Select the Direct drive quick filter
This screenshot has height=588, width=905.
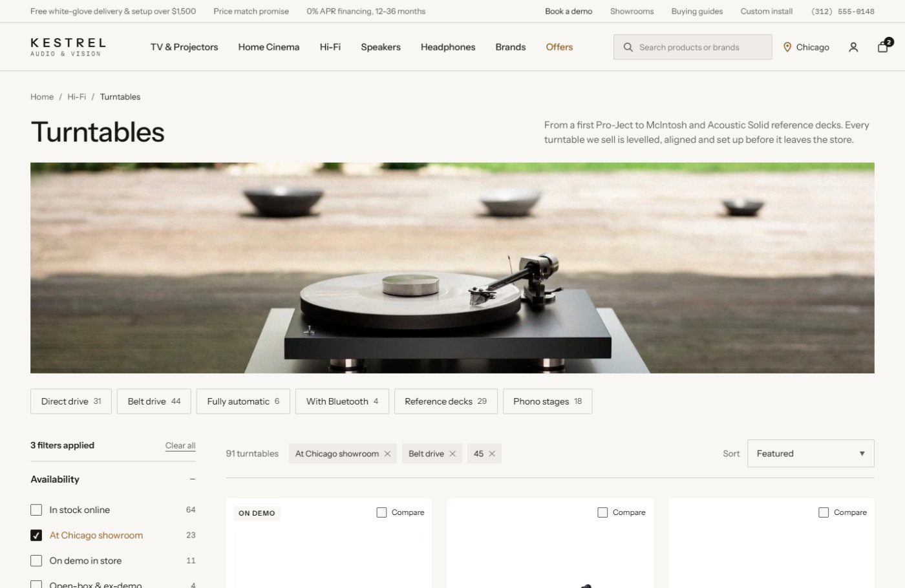[71, 401]
